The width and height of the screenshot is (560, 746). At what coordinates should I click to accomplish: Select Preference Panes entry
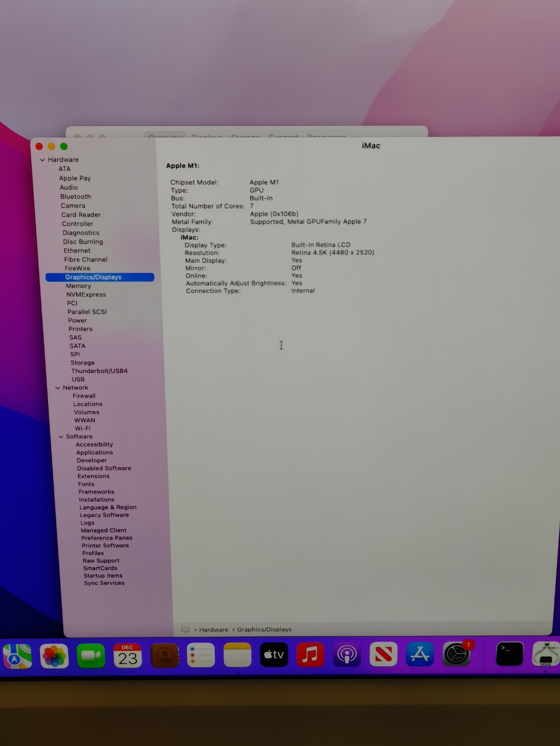[107, 538]
